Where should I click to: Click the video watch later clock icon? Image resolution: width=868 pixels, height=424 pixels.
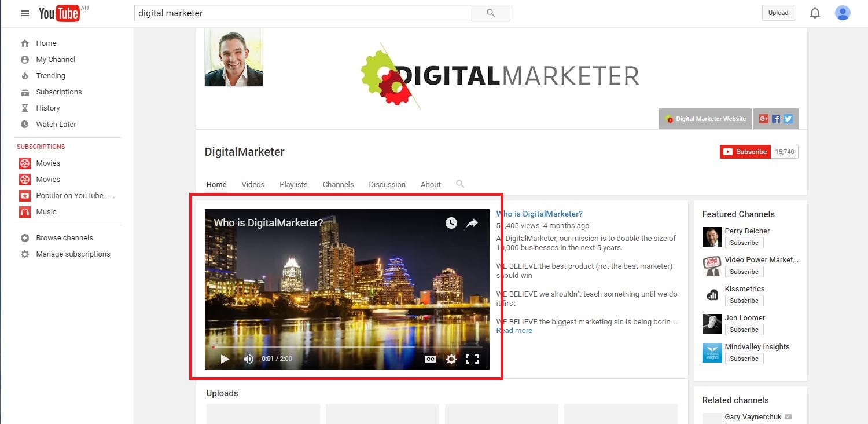[x=451, y=223]
